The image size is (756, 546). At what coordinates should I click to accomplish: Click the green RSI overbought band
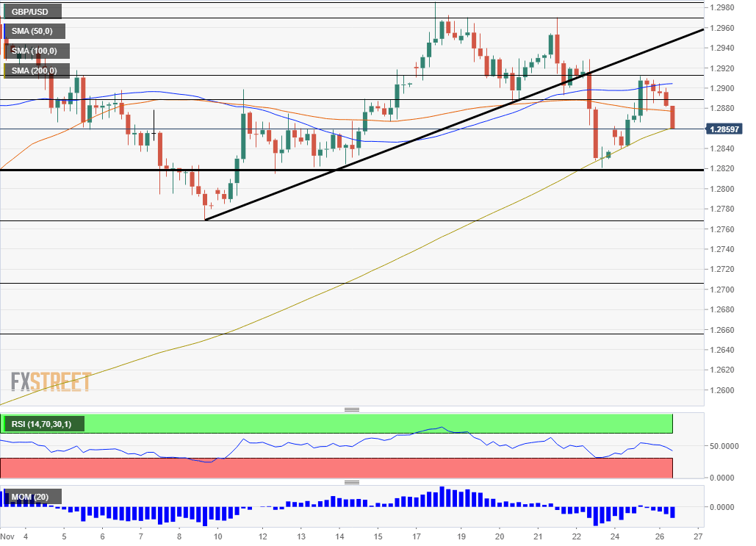coord(367,423)
